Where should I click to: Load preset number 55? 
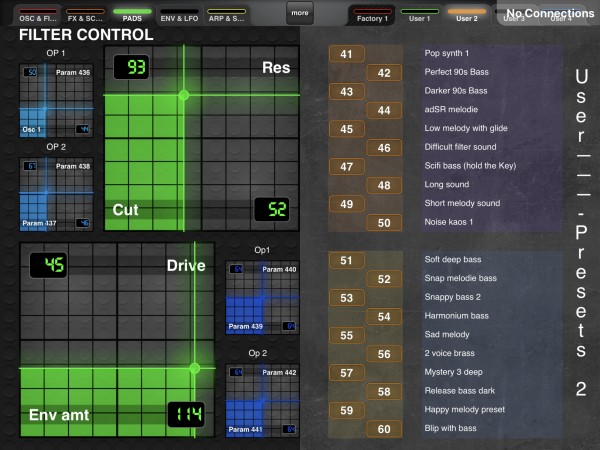tap(347, 335)
